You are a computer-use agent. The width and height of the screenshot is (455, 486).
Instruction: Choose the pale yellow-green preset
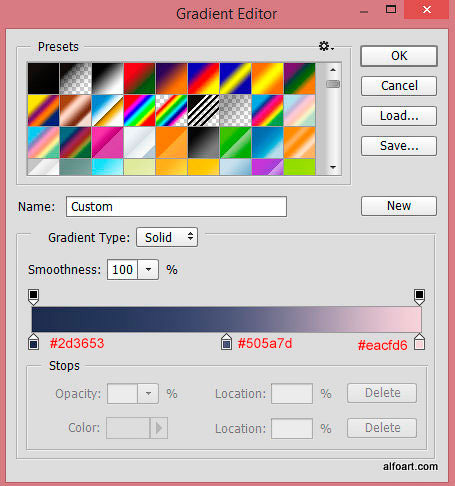(139, 167)
